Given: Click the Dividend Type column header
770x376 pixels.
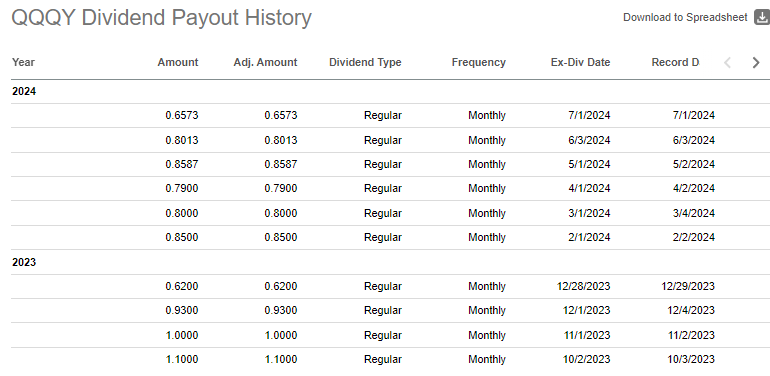Looking at the screenshot, I should 365,62.
